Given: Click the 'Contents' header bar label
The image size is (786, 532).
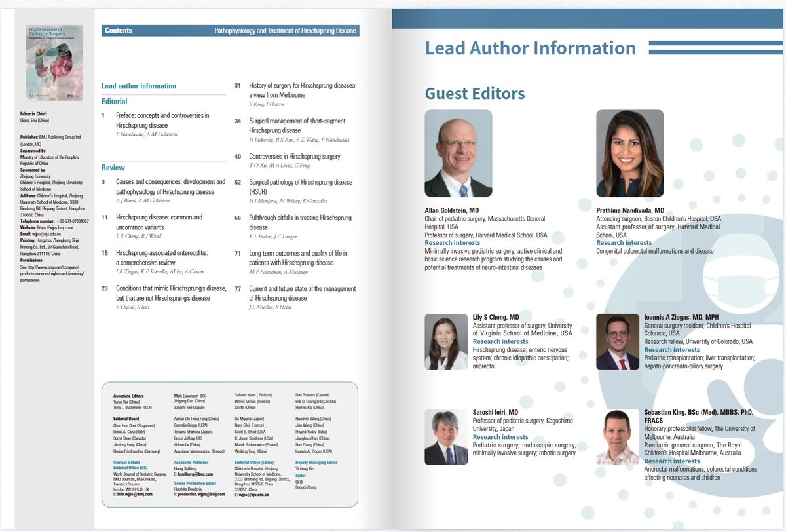Looking at the screenshot, I should 119,31.
